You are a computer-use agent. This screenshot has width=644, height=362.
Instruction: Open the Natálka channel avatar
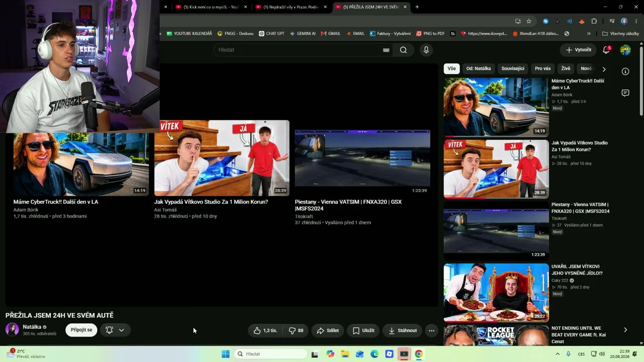tap(12, 330)
